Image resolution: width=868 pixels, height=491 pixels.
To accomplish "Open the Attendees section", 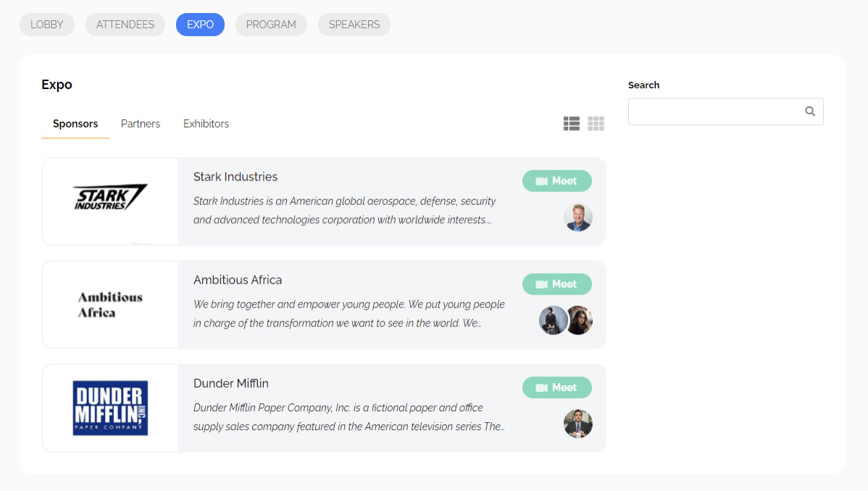I will (125, 25).
